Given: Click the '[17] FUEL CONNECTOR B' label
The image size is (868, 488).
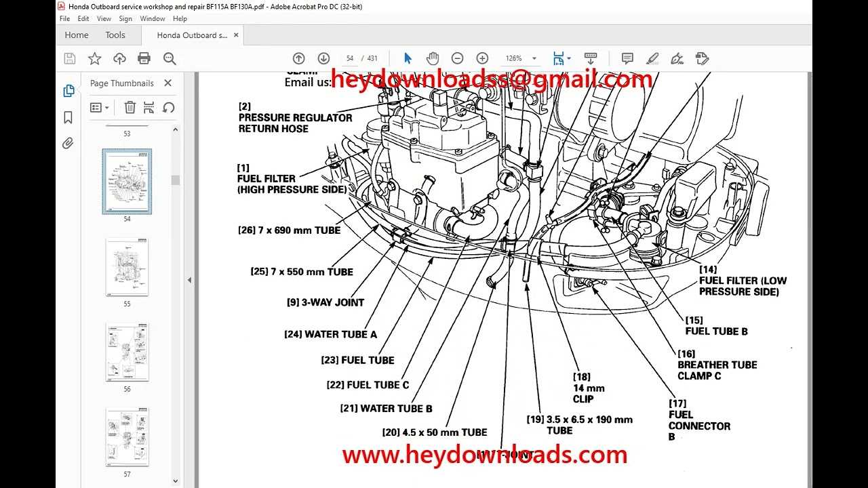Looking at the screenshot, I should click(x=699, y=420).
